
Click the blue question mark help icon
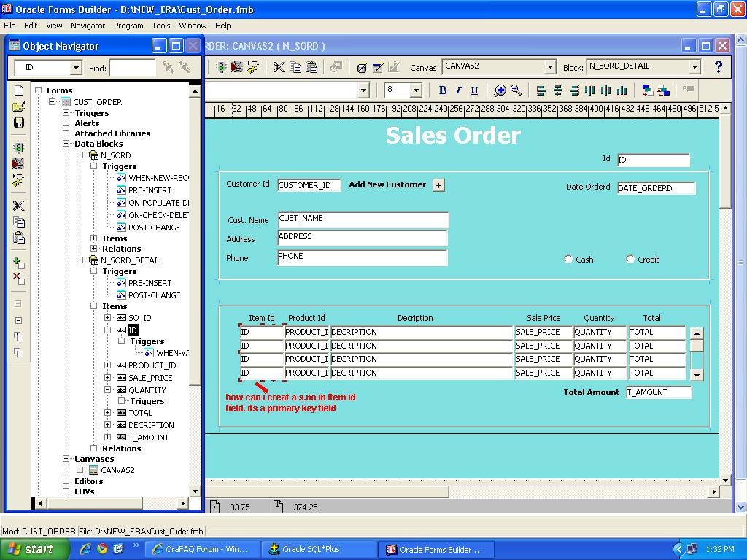[718, 67]
